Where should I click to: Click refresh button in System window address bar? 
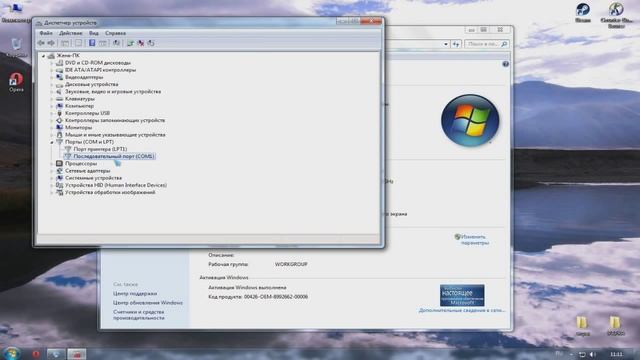(456, 44)
